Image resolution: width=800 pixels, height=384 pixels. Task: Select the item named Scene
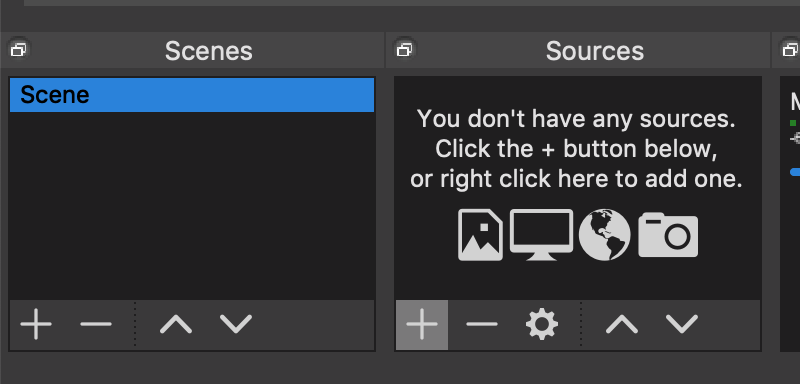[x=192, y=95]
